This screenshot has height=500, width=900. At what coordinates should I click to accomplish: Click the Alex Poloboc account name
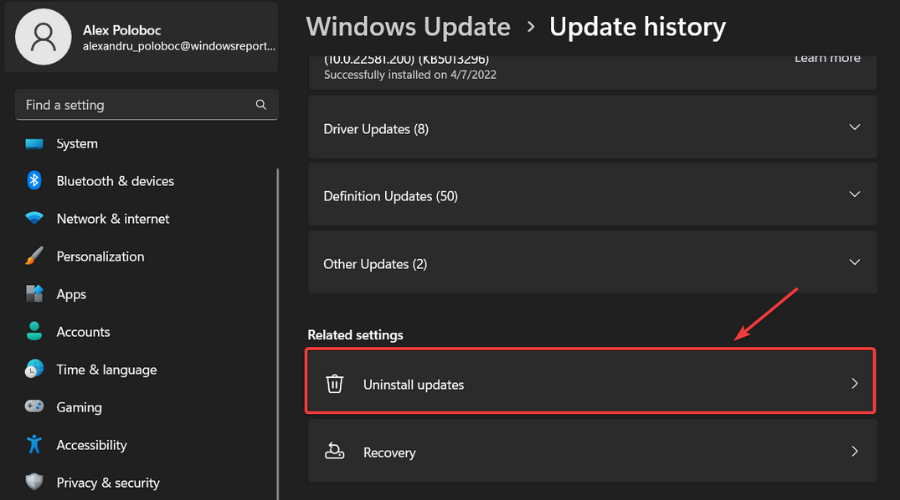click(122, 30)
